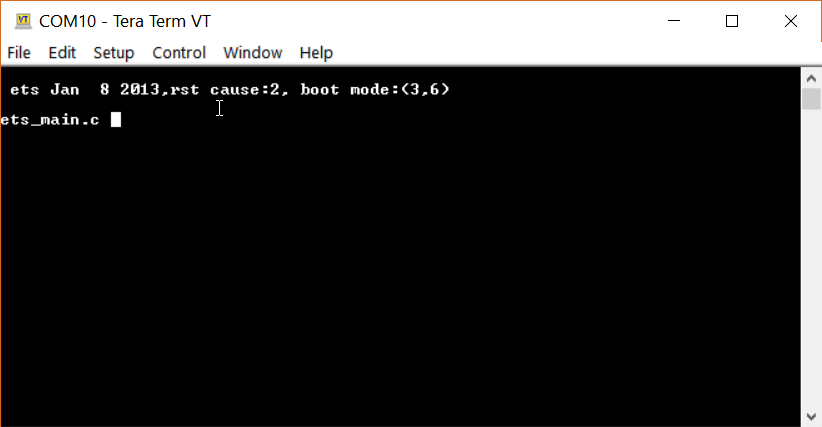The width and height of the screenshot is (822, 427).
Task: Click the vertical scrollbar thumb
Action: 811,99
